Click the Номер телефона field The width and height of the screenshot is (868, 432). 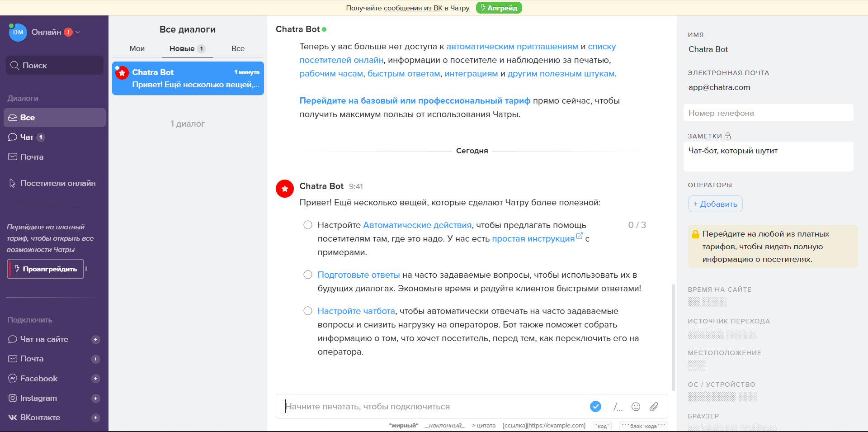(x=768, y=113)
